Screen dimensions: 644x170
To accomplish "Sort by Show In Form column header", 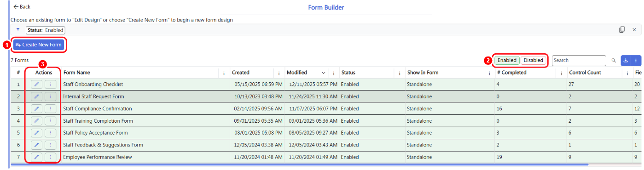I will pyautogui.click(x=423, y=73).
